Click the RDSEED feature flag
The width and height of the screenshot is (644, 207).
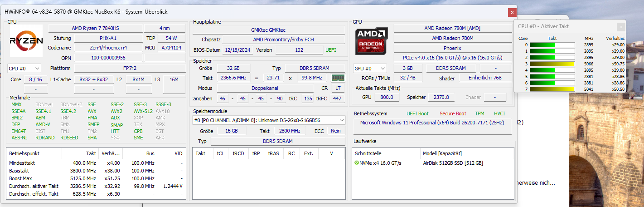tap(69, 138)
